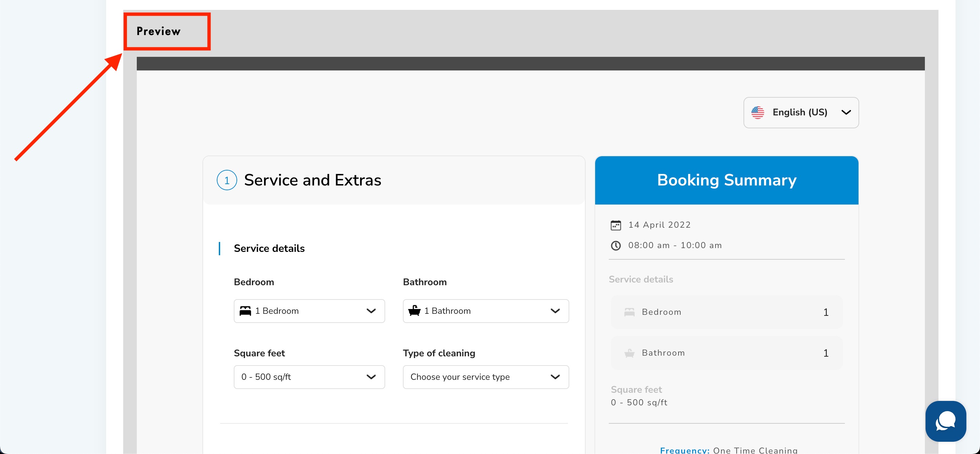Open Choose your service type dropdown
980x454 pixels.
[486, 377]
